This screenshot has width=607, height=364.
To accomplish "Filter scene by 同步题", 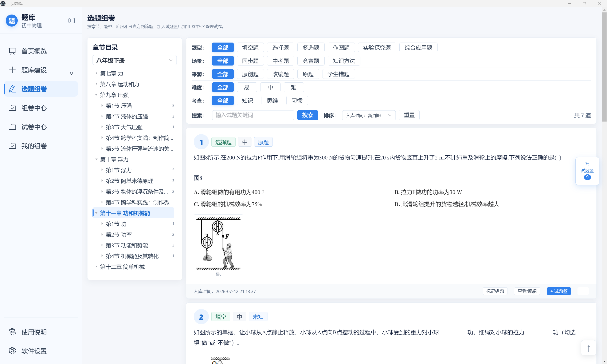I will click(x=250, y=61).
